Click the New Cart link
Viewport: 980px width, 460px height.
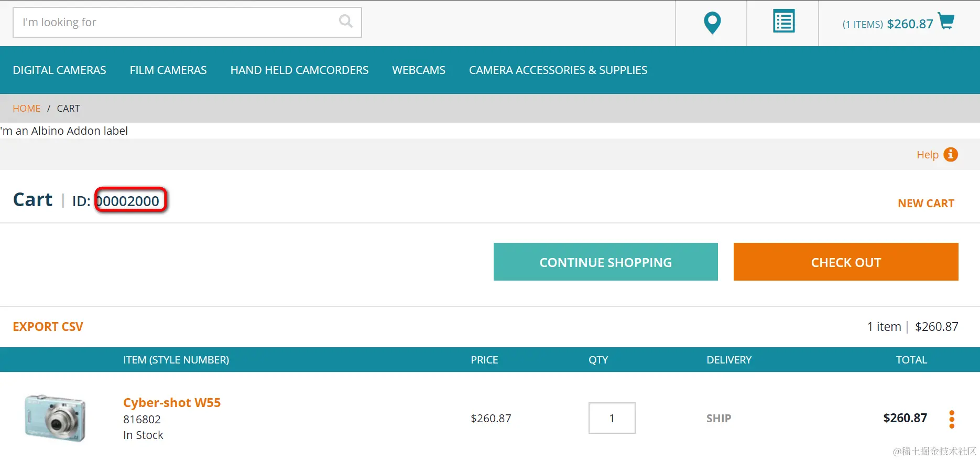(926, 204)
